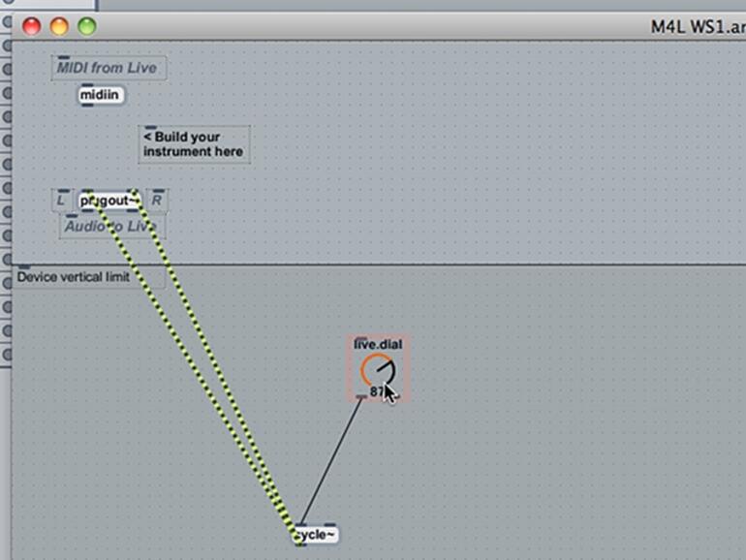Close the patcher window with red button
The height and width of the screenshot is (560, 746).
coord(31,26)
